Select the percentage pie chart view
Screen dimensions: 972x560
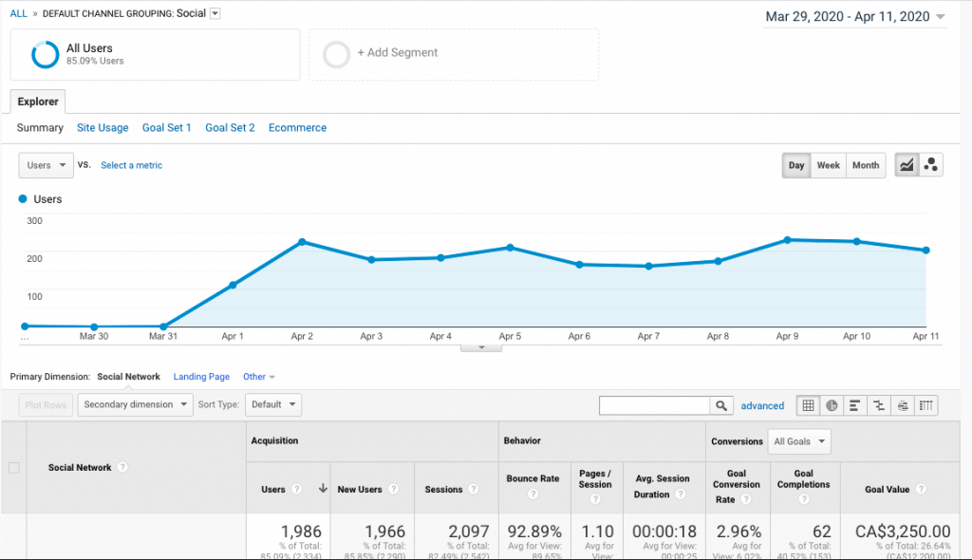(x=832, y=405)
